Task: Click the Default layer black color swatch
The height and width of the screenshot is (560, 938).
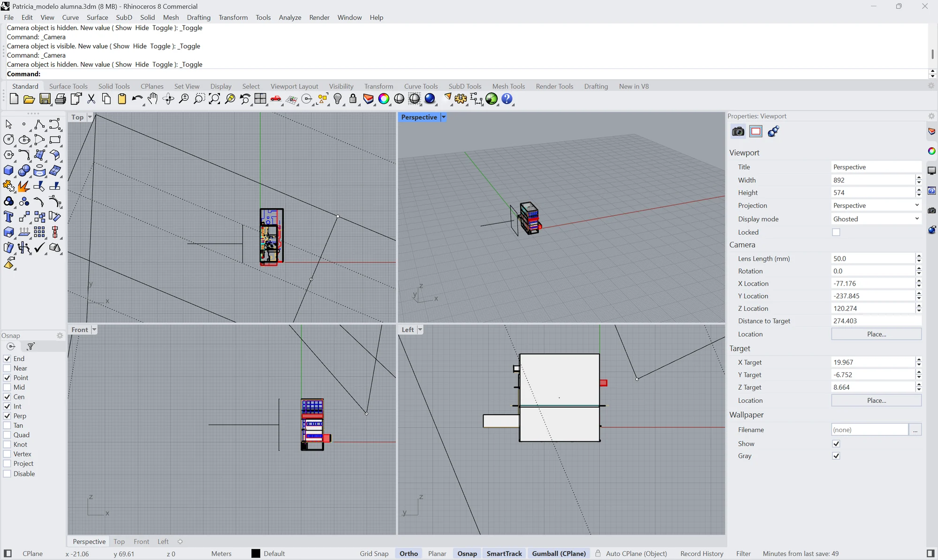Action: point(256,553)
